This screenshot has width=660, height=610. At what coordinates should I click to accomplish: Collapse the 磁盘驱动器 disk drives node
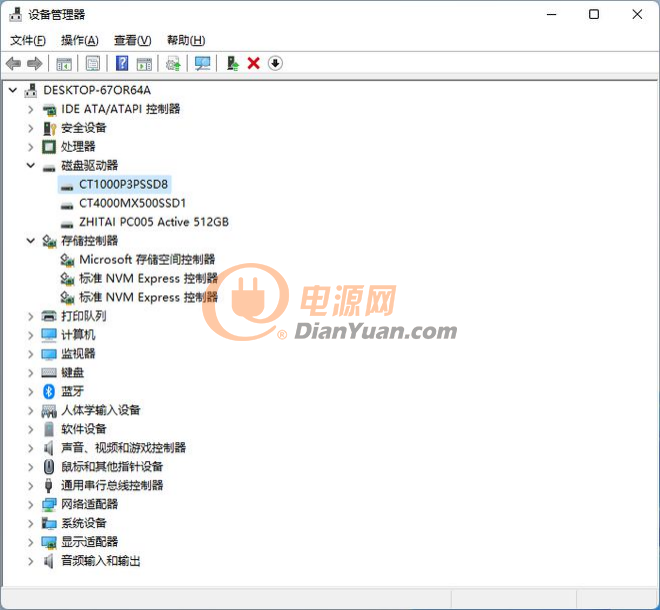coord(31,165)
